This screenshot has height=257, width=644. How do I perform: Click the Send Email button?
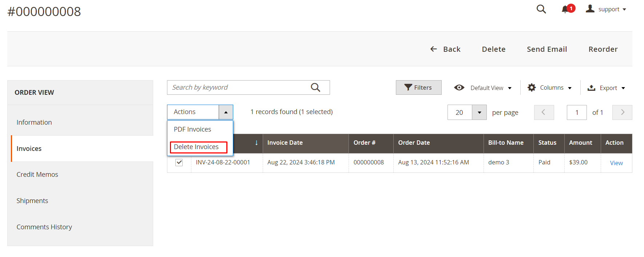tap(547, 49)
